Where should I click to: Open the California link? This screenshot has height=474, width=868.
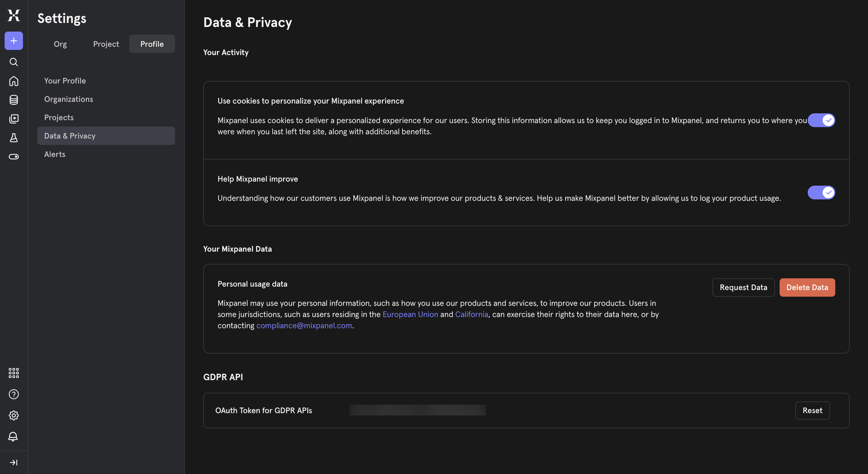tap(471, 314)
